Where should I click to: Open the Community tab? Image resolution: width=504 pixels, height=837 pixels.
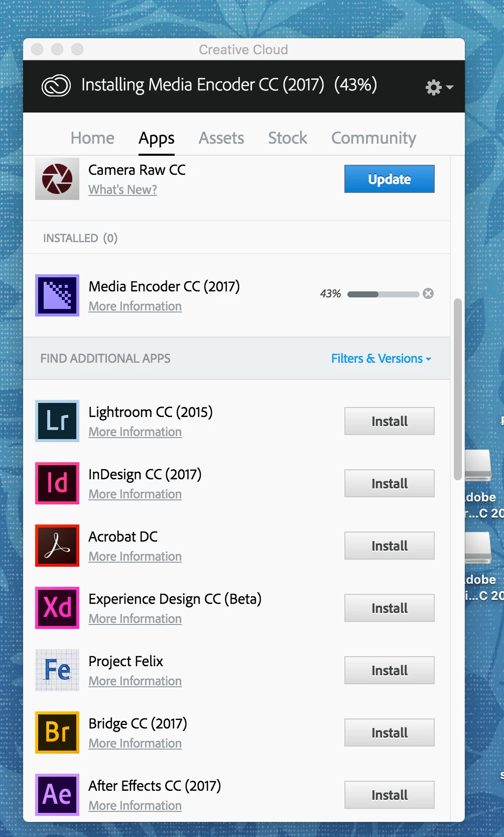click(373, 139)
